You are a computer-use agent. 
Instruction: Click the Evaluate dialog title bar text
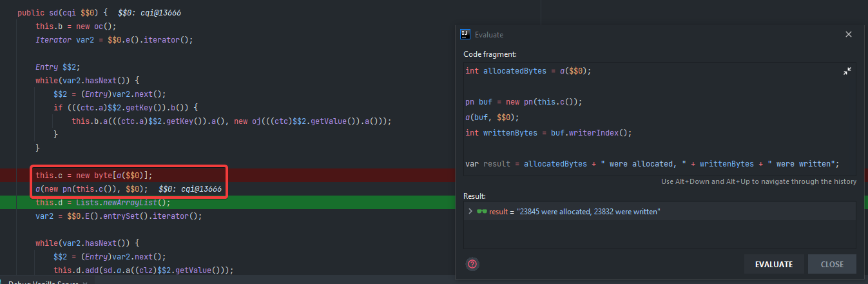[x=489, y=35]
